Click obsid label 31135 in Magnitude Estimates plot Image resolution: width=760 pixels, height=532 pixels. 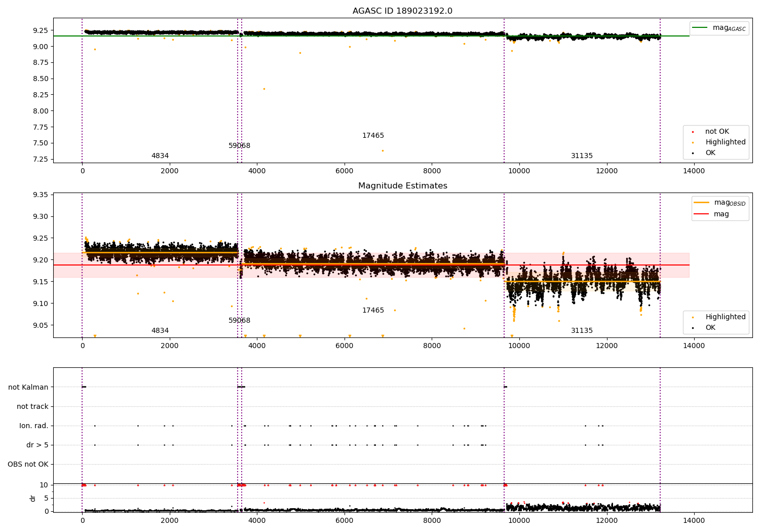coord(582,331)
